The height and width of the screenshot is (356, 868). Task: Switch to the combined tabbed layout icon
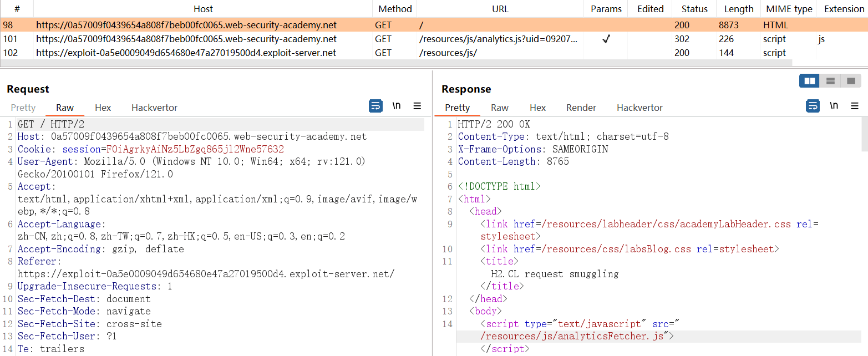pyautogui.click(x=851, y=81)
